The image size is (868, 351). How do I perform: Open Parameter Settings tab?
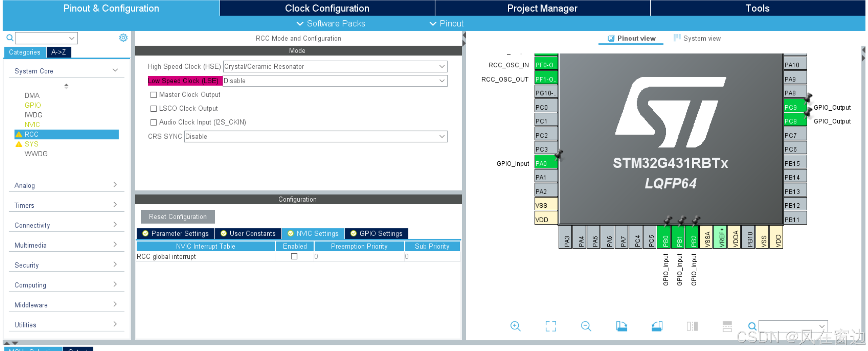176,234
